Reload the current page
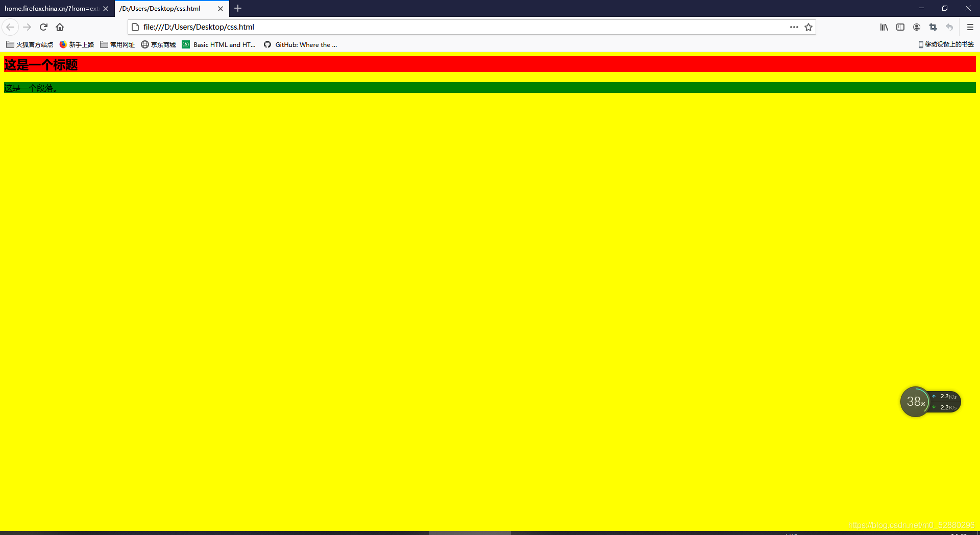 tap(44, 27)
